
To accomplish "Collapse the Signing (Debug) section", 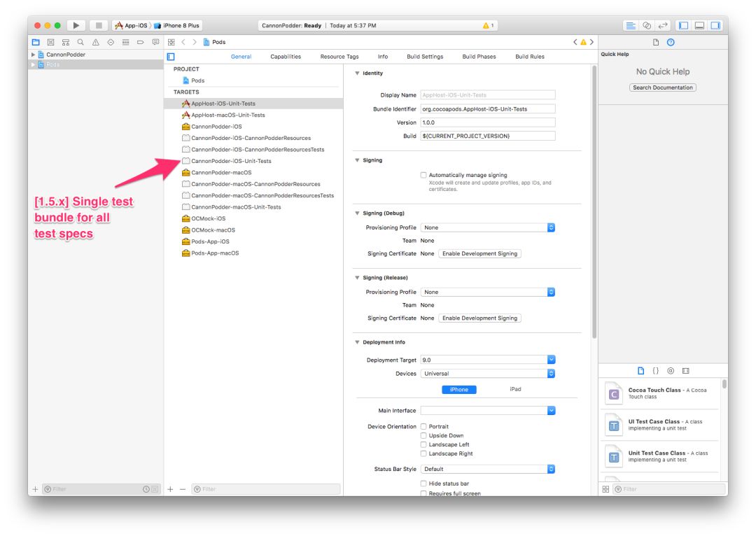I will coord(357,213).
